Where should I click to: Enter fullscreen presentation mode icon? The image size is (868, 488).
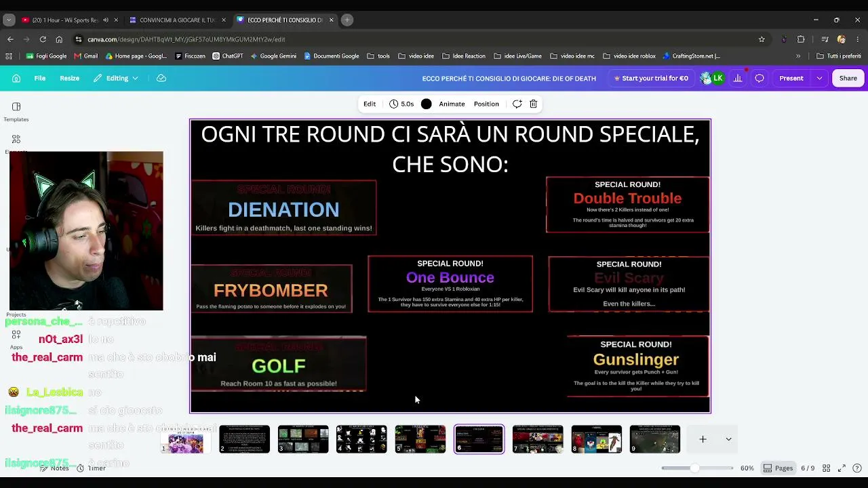(x=842, y=468)
